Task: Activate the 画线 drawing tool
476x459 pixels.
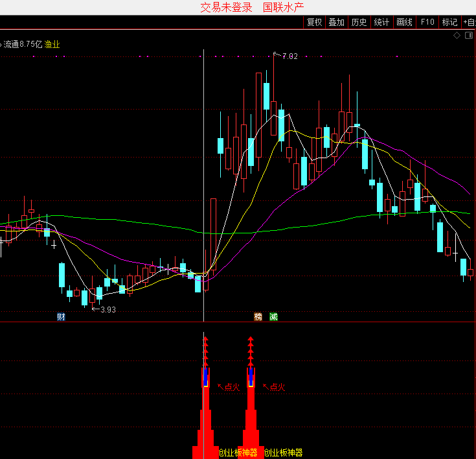Action: click(x=404, y=22)
